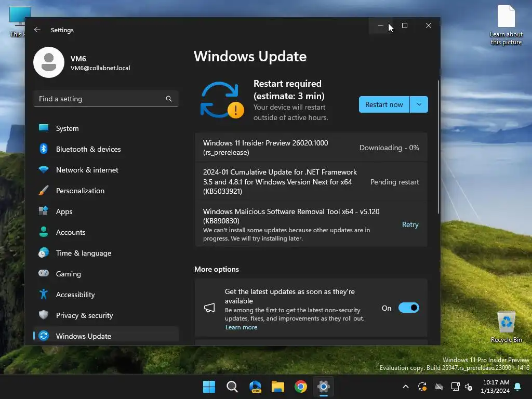The image size is (532, 399).
Task: Open Apps settings category
Action: [106, 211]
